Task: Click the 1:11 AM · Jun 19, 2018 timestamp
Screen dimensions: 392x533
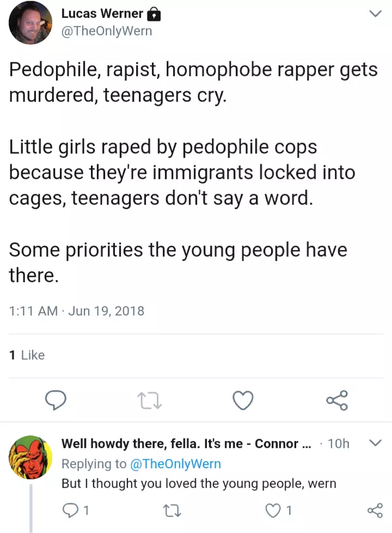Action: click(x=77, y=311)
